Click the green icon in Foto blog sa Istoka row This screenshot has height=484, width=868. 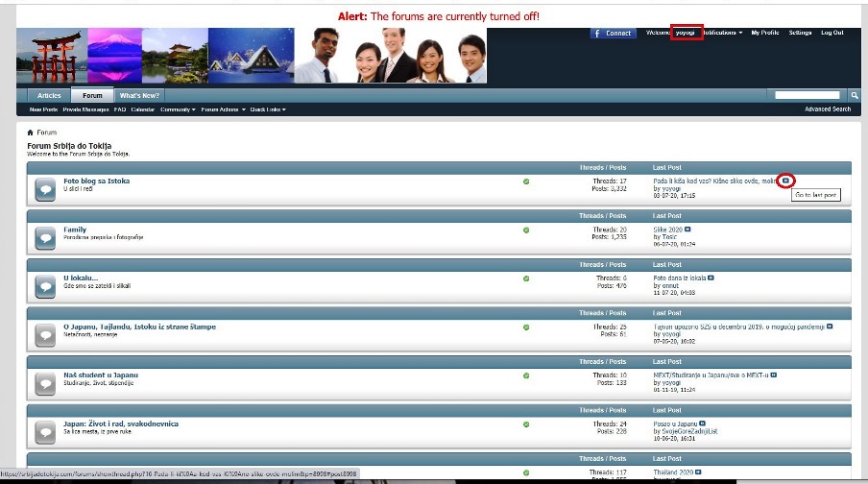point(526,181)
